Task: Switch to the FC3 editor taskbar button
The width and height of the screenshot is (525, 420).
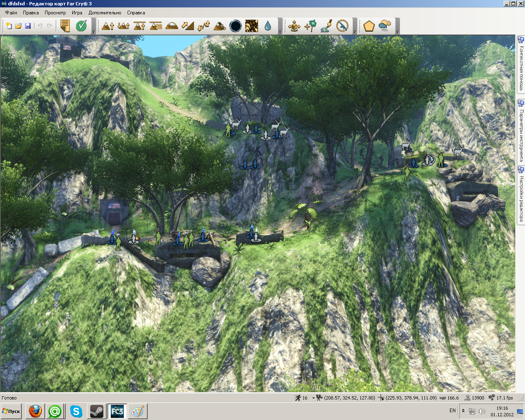Action: coord(117,411)
